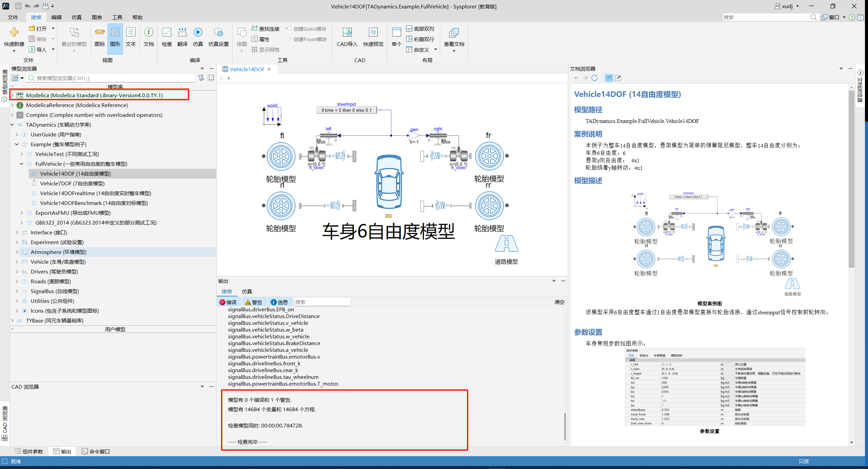Toggle the Warnings (警告) filter
Image resolution: width=868 pixels, height=469 pixels.
[254, 302]
